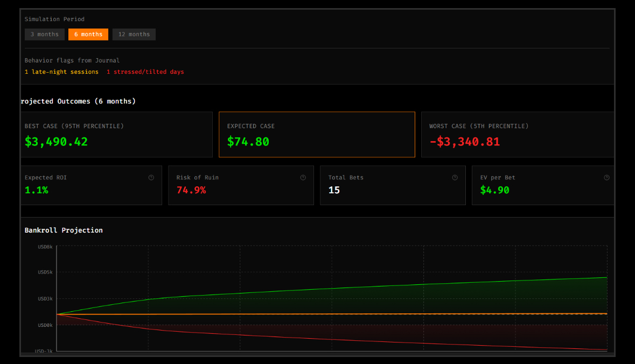Select the Best Case percentile card
This screenshot has width=635, height=364.
pos(116,134)
